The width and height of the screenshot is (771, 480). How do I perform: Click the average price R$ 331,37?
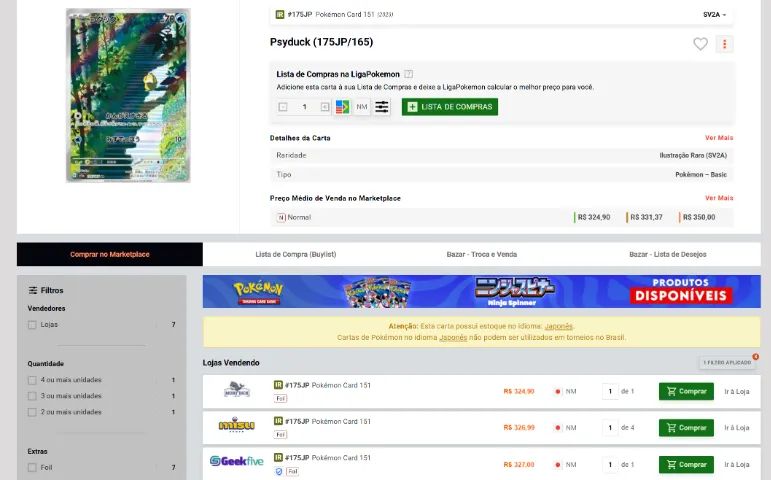click(646, 217)
